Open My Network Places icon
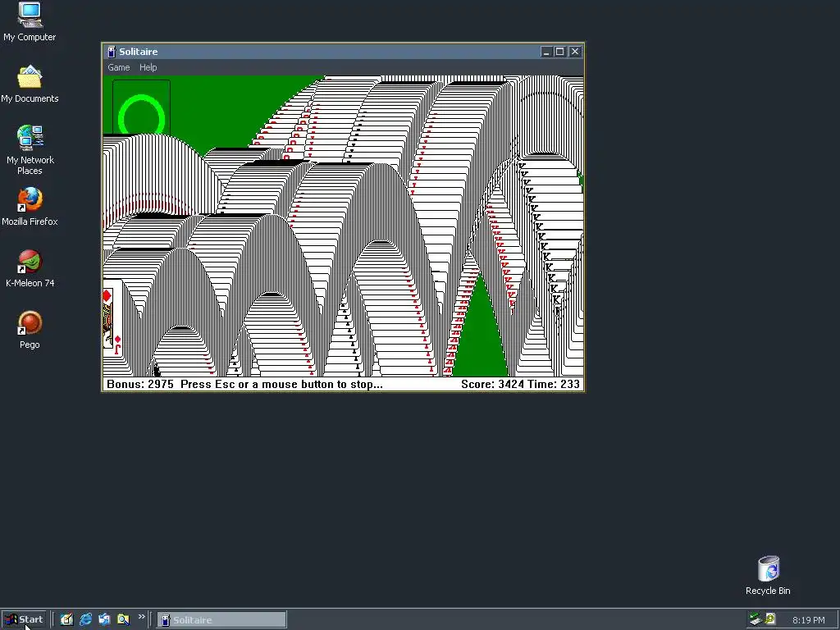This screenshot has width=840, height=630. coord(30,150)
